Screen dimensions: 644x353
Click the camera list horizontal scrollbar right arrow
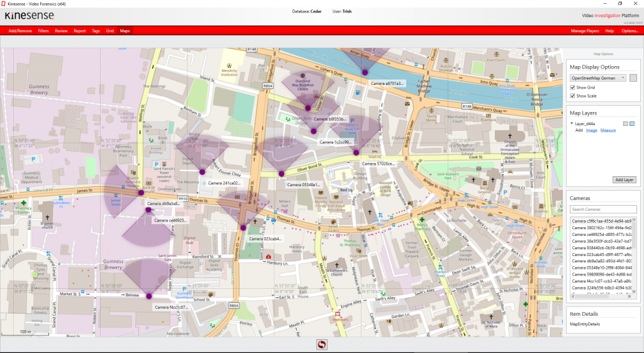click(630, 296)
